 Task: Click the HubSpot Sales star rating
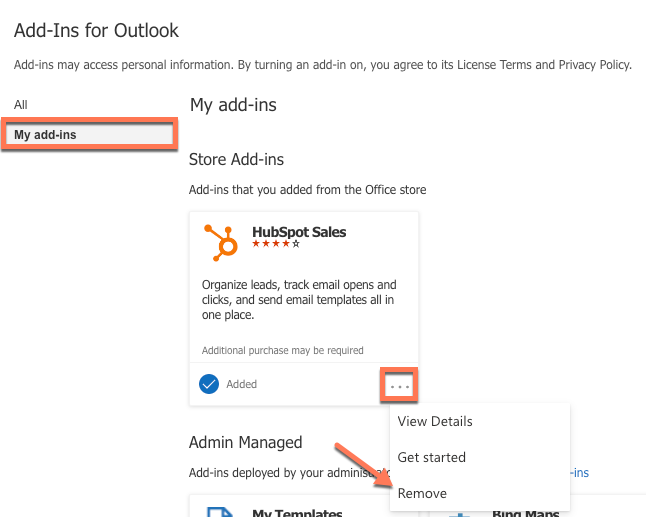pyautogui.click(x=275, y=244)
